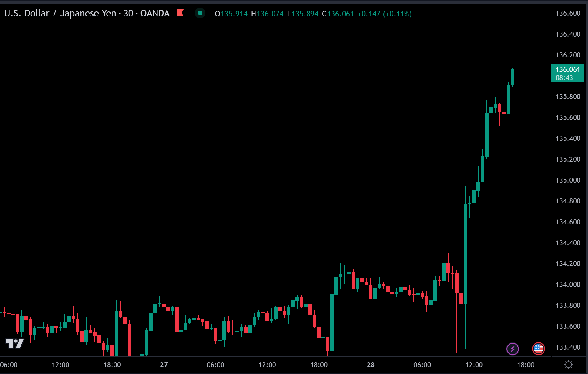Click the TradingView logo in chart corner

pyautogui.click(x=14, y=343)
